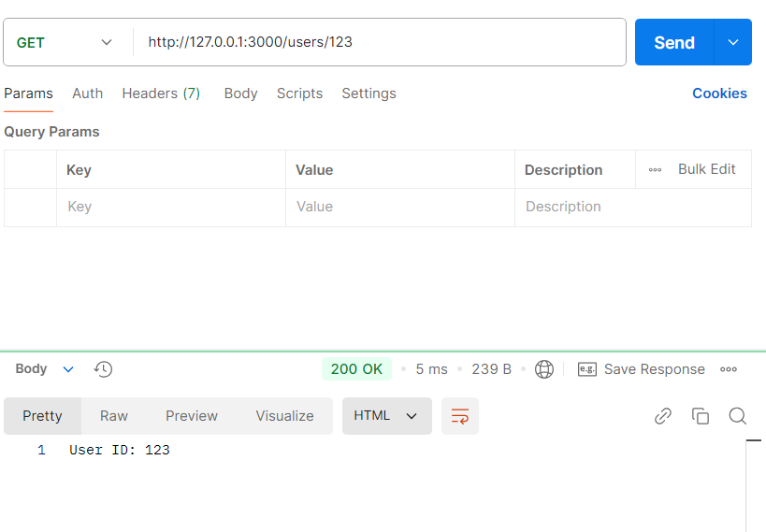Click Save Response text button

click(x=654, y=368)
